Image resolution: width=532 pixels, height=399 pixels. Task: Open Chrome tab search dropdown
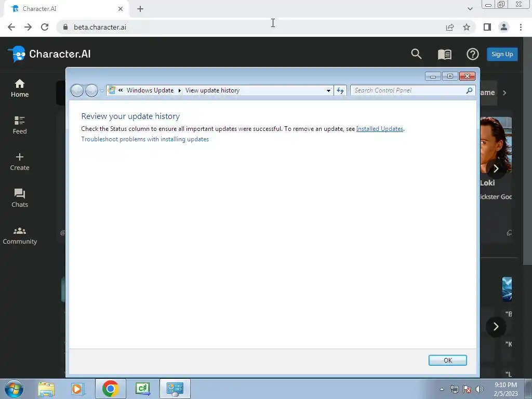point(470,9)
